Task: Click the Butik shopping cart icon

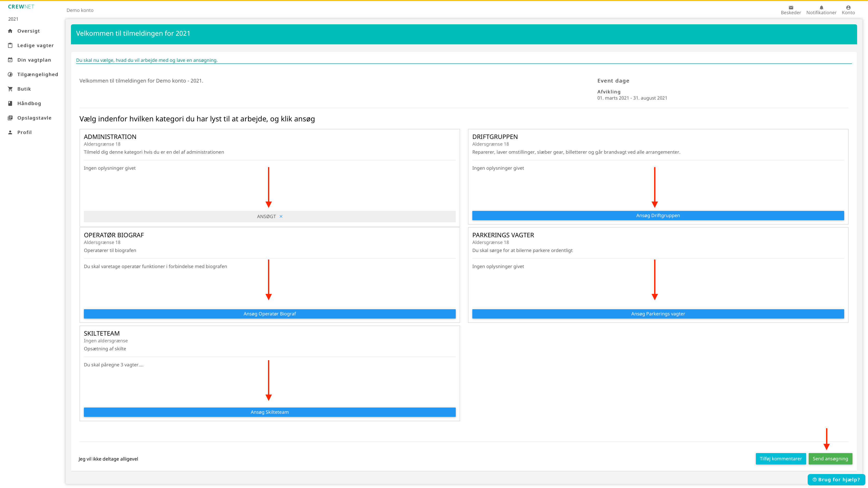Action: point(10,89)
